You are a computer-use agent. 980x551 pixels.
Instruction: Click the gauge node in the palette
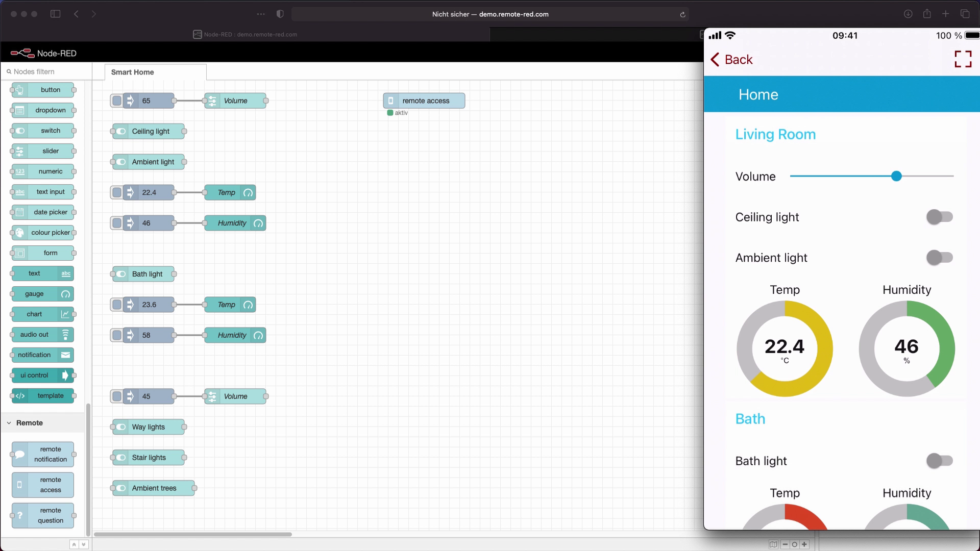click(x=42, y=294)
